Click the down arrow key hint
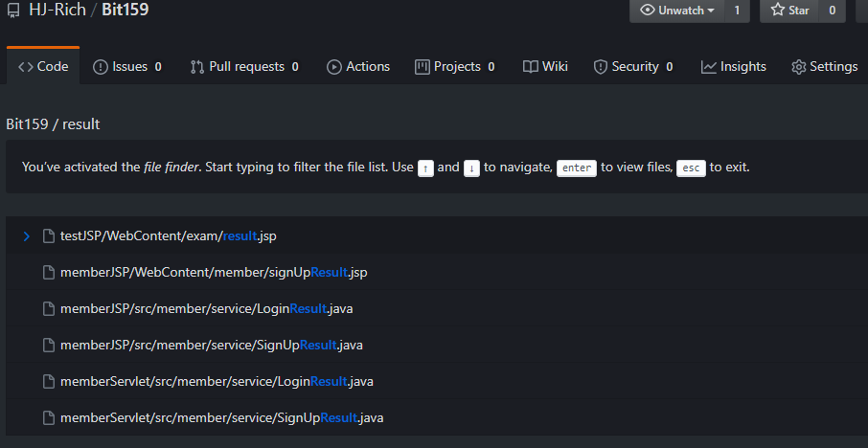868x448 pixels. coord(471,168)
